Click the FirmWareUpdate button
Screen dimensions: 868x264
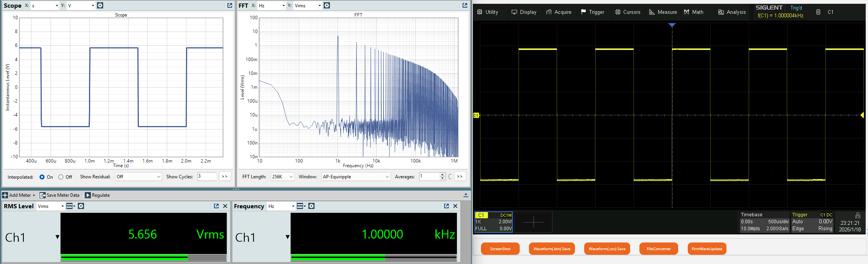coord(707,249)
